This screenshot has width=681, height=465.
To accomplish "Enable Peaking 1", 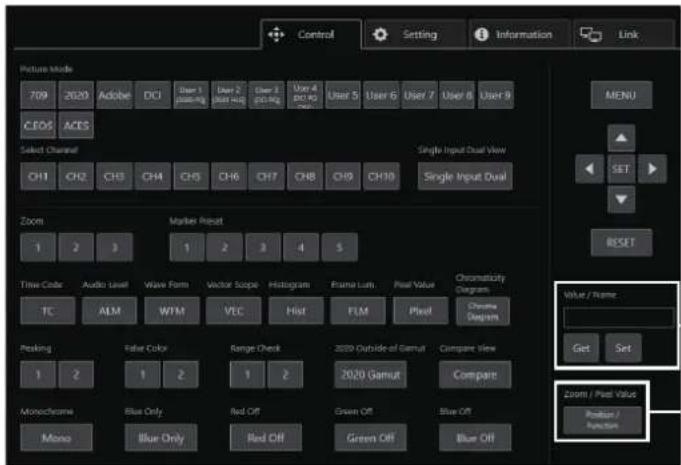I will coord(38,374).
